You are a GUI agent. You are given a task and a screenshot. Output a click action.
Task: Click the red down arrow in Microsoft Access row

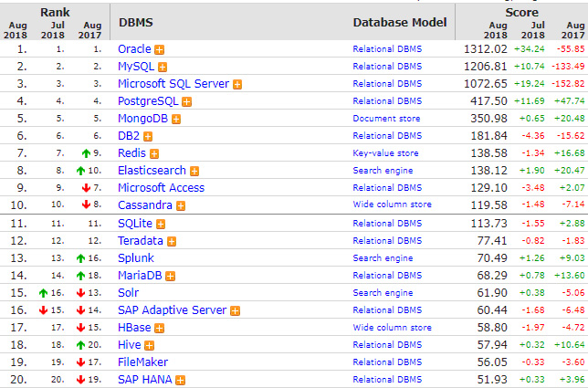pyautogui.click(x=86, y=188)
